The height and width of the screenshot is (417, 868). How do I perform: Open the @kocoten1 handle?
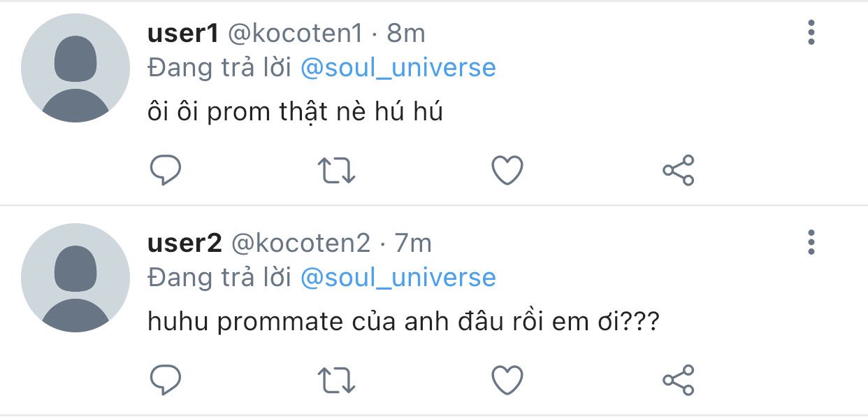pyautogui.click(x=296, y=33)
